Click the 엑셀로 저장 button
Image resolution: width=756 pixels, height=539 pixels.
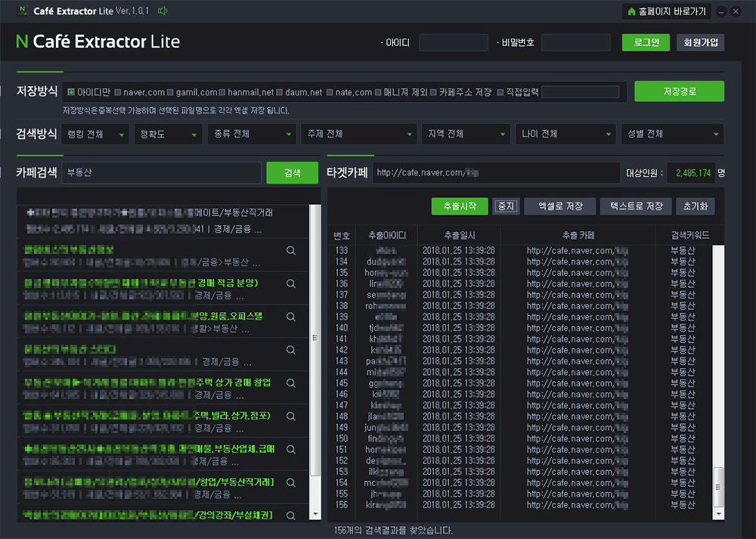[560, 206]
